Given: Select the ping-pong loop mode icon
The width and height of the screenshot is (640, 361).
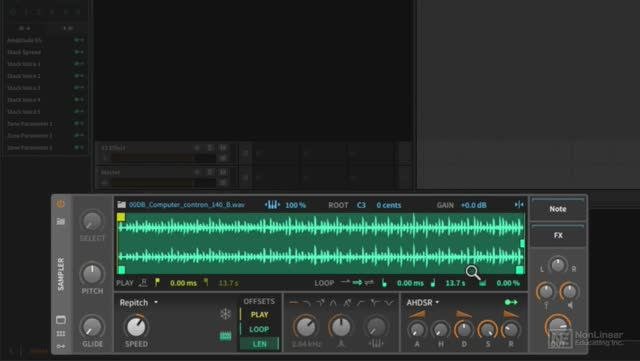Looking at the screenshot, I should pos(369,282).
